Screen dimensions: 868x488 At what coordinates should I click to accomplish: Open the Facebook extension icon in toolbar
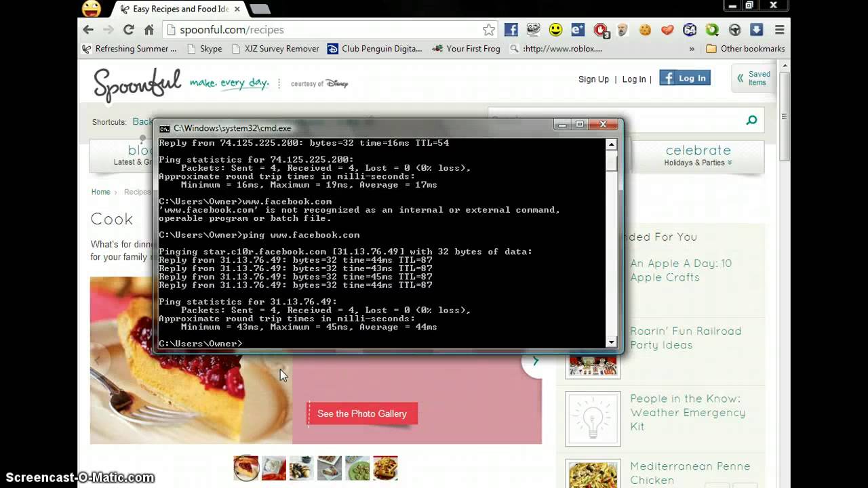pos(511,30)
